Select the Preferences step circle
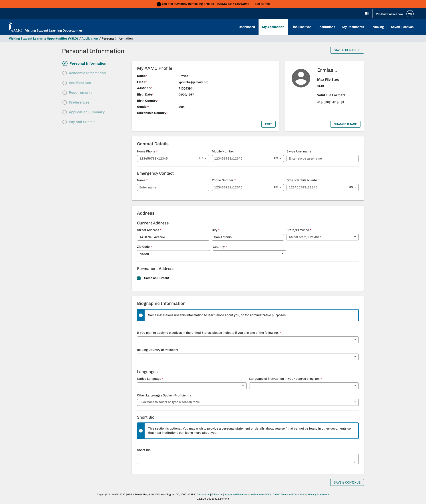The height and width of the screenshot is (504, 426). pos(64,102)
